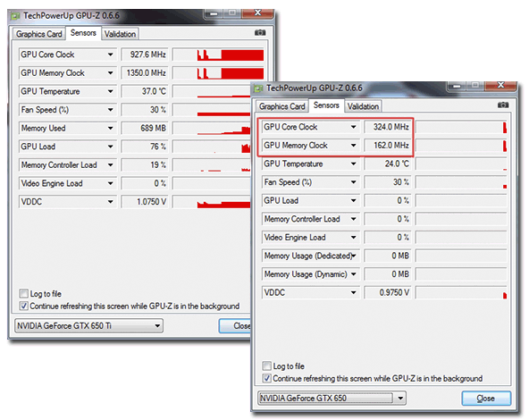Viewport: 529px width, 420px height.
Task: Click the 927.6 MHz GPU Core Clock graph
Action: click(x=218, y=55)
